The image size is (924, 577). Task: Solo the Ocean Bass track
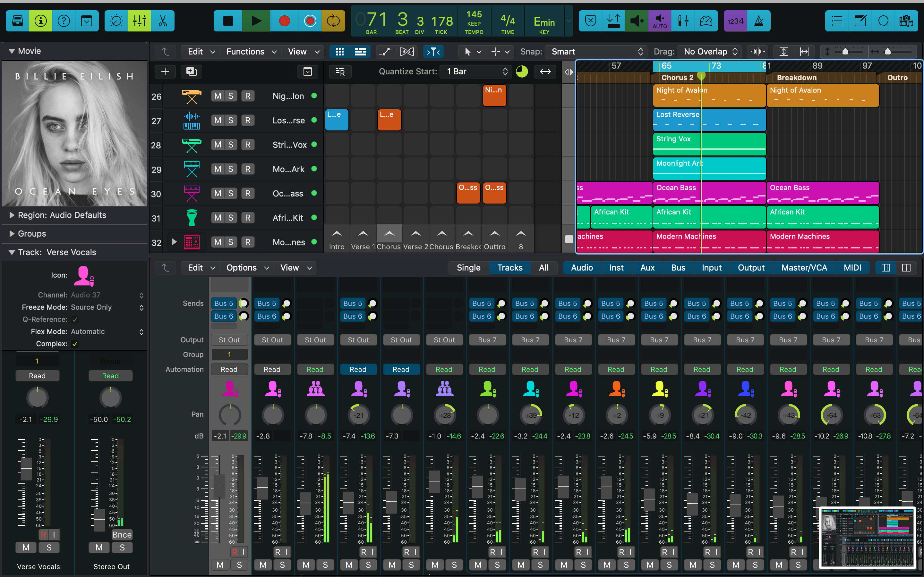pyautogui.click(x=231, y=194)
